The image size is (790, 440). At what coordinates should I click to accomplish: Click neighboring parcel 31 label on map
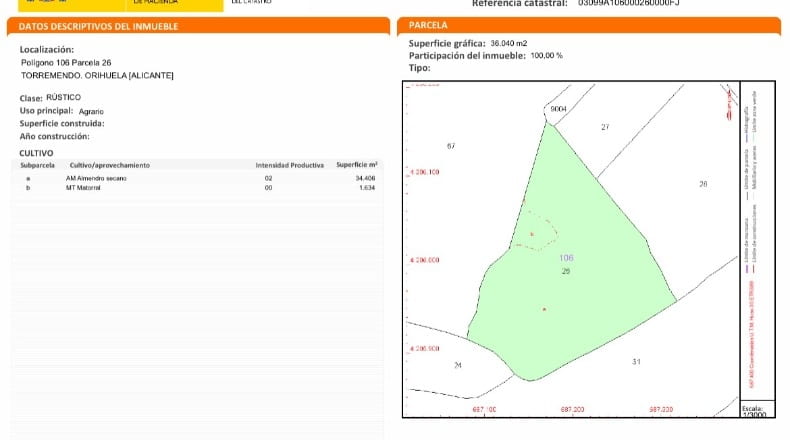click(x=636, y=361)
